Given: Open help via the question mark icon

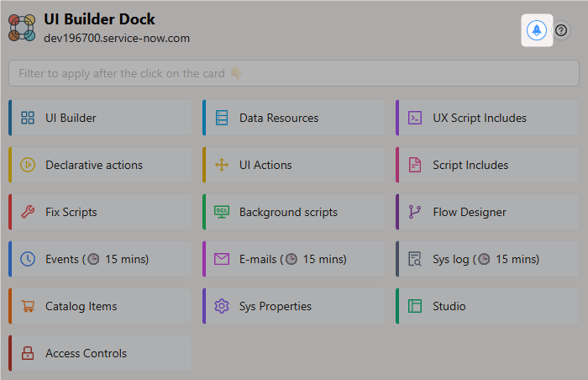Looking at the screenshot, I should tap(561, 30).
